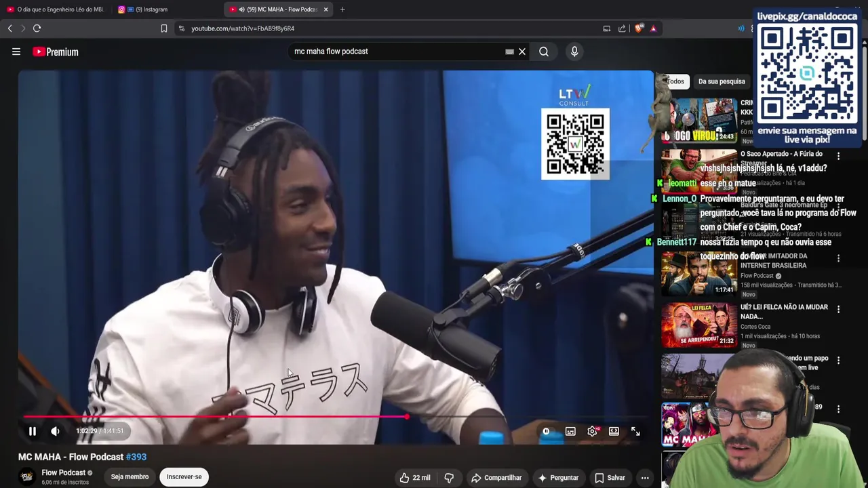Close the MC MAHA Flow Podcast tab
The height and width of the screenshot is (488, 868).
point(326,9)
